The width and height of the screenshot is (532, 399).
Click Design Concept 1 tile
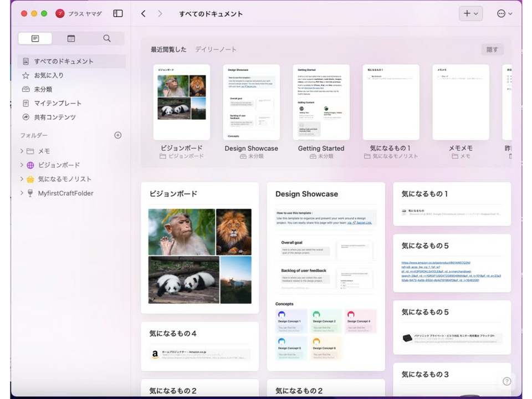291,321
